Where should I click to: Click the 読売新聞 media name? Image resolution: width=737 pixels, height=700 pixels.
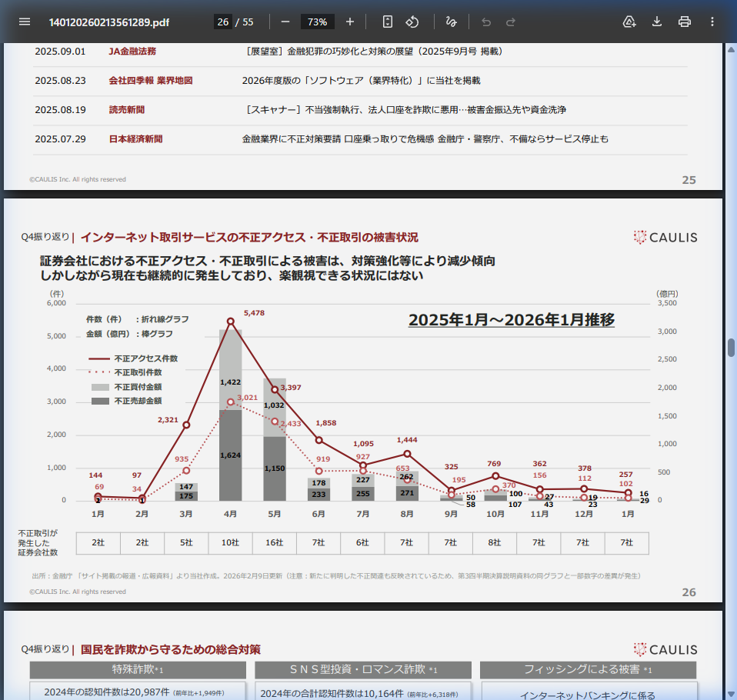pos(126,110)
